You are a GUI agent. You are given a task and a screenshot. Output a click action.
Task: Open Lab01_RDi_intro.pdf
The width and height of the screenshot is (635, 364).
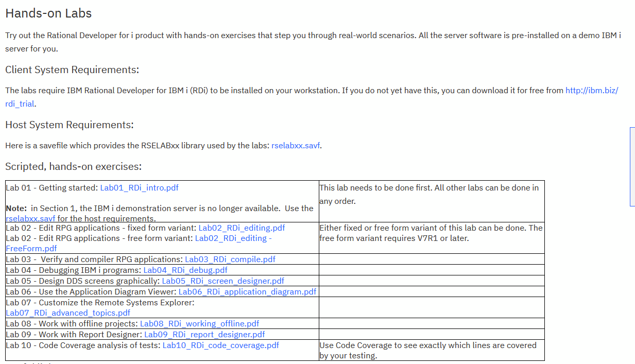[x=139, y=188]
